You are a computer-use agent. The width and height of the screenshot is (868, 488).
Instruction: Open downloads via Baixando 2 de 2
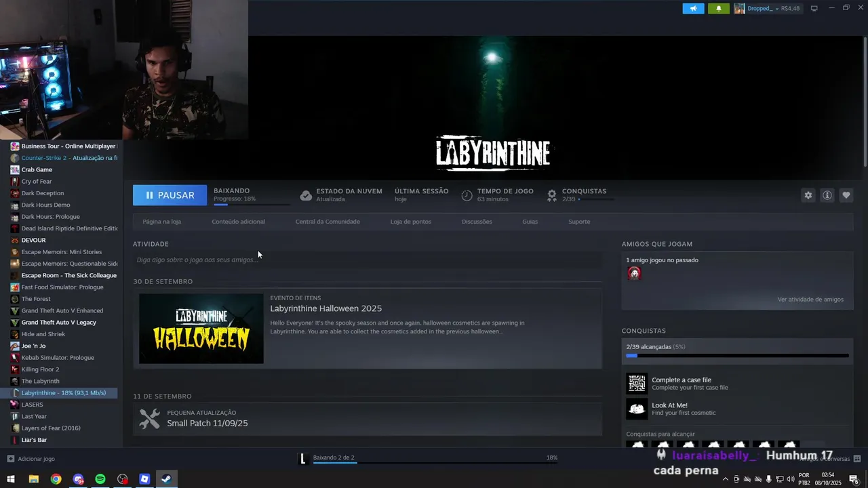click(x=334, y=457)
